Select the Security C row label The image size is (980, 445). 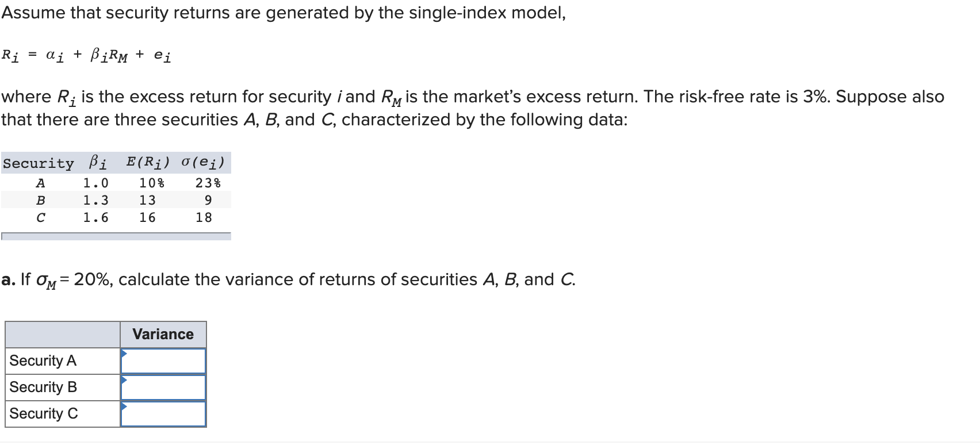[43, 413]
